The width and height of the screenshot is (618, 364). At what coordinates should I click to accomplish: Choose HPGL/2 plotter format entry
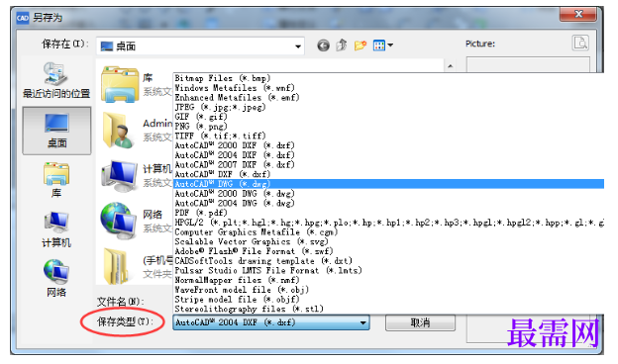(388, 223)
